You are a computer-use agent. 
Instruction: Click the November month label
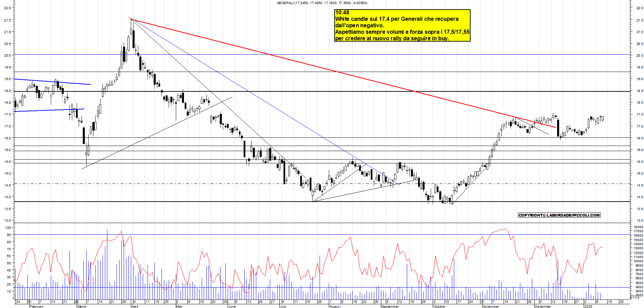(491, 306)
